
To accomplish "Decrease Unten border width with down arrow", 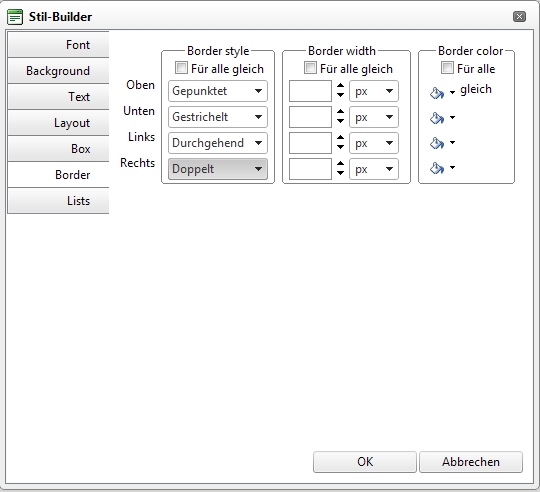I will pyautogui.click(x=340, y=121).
